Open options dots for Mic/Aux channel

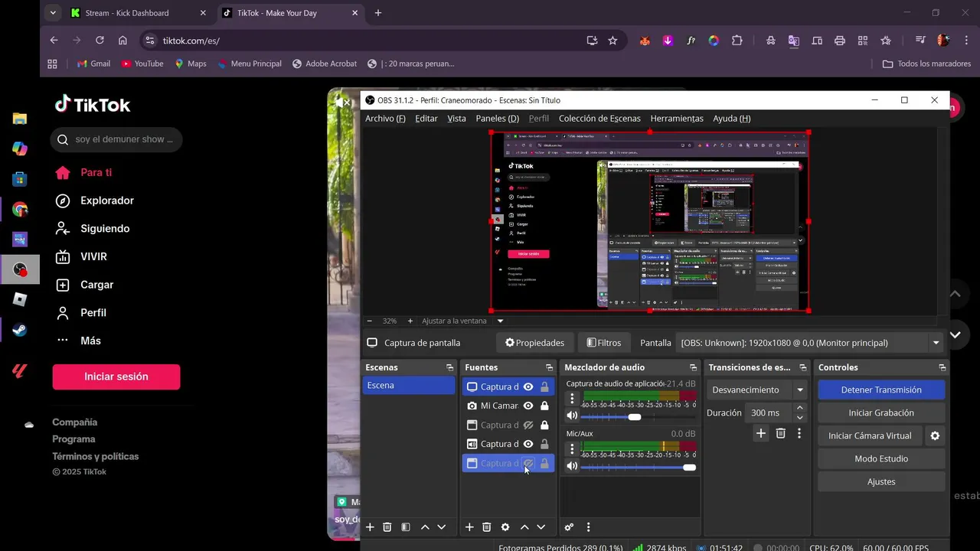point(572,448)
